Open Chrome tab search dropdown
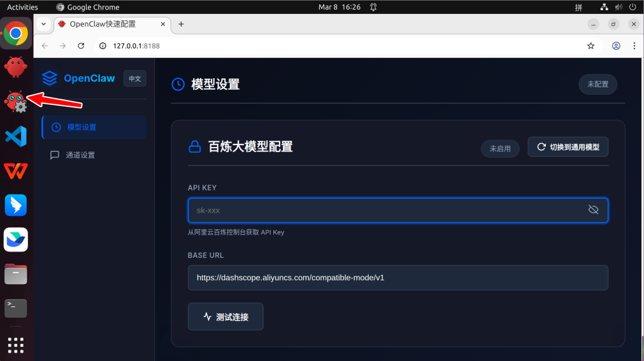The width and height of the screenshot is (644, 361). pyautogui.click(x=43, y=24)
